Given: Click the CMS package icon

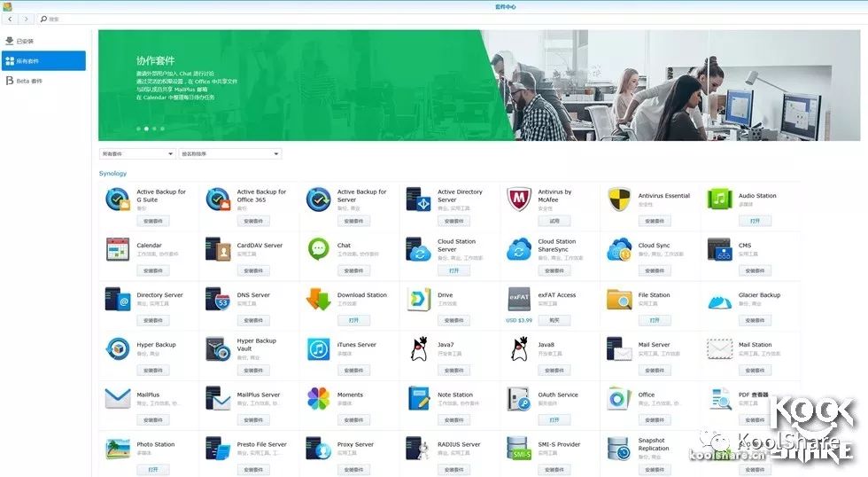Looking at the screenshot, I should pyautogui.click(x=719, y=249).
